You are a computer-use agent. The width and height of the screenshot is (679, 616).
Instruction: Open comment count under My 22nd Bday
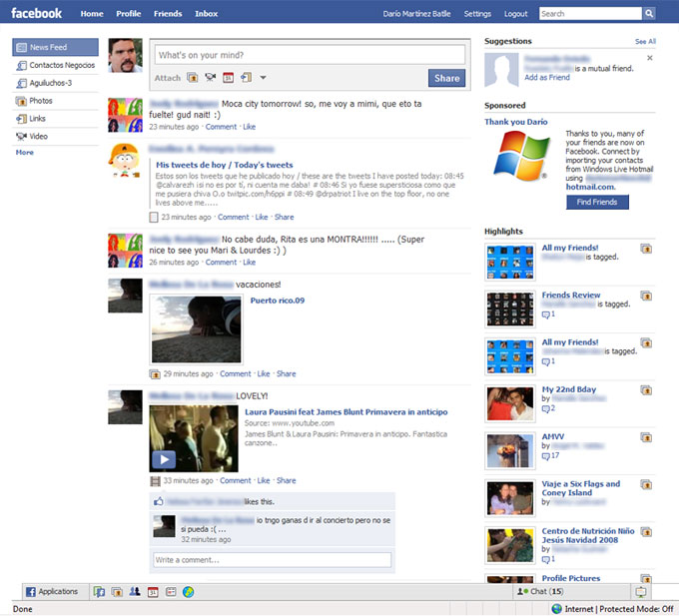[x=548, y=408]
